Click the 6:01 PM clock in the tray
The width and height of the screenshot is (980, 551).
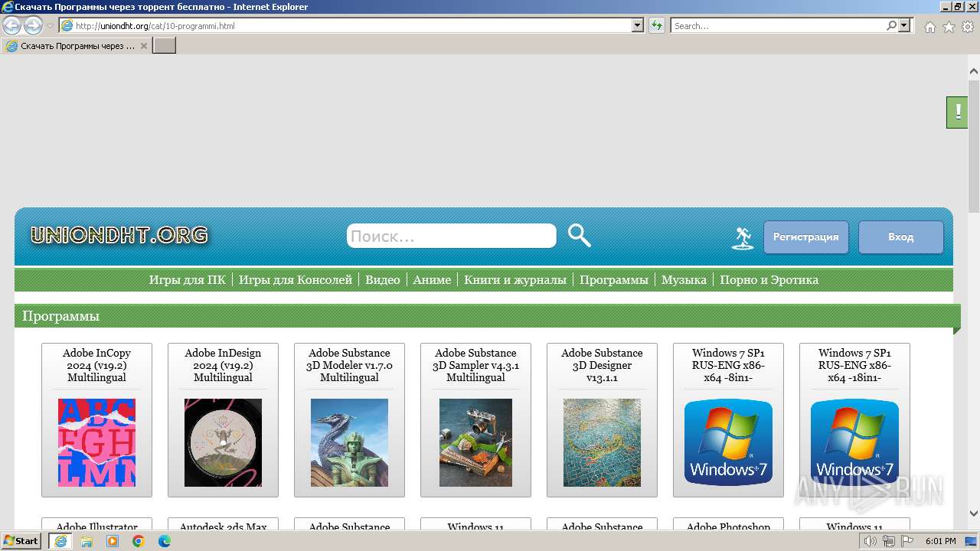(940, 541)
